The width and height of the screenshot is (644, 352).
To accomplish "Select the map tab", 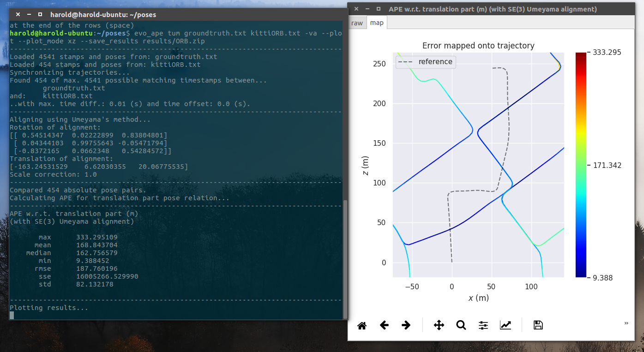I will pyautogui.click(x=377, y=22).
